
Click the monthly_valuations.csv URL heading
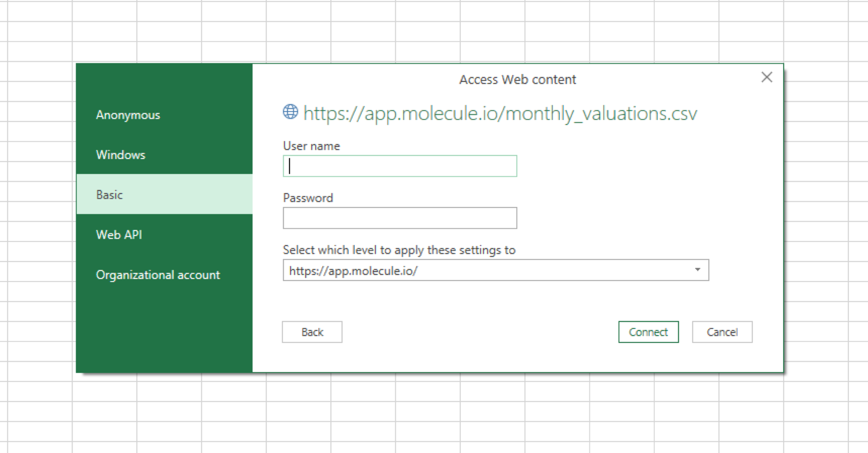[500, 113]
